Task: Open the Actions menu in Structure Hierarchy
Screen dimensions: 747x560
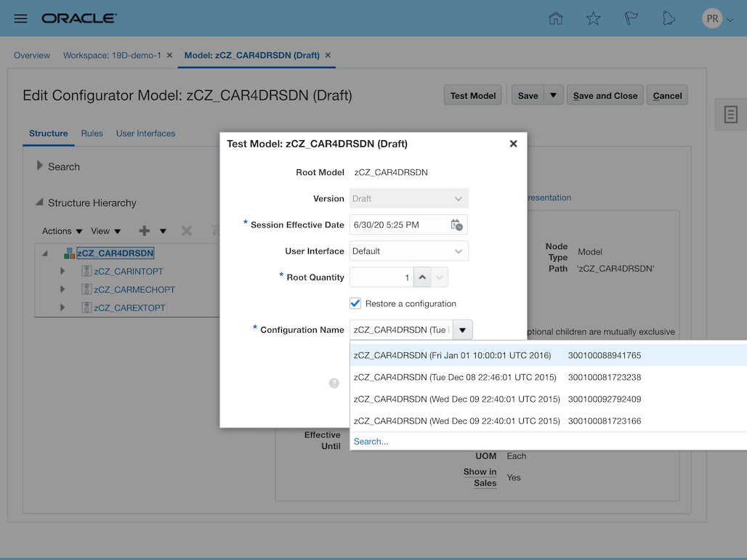Action: (x=56, y=231)
